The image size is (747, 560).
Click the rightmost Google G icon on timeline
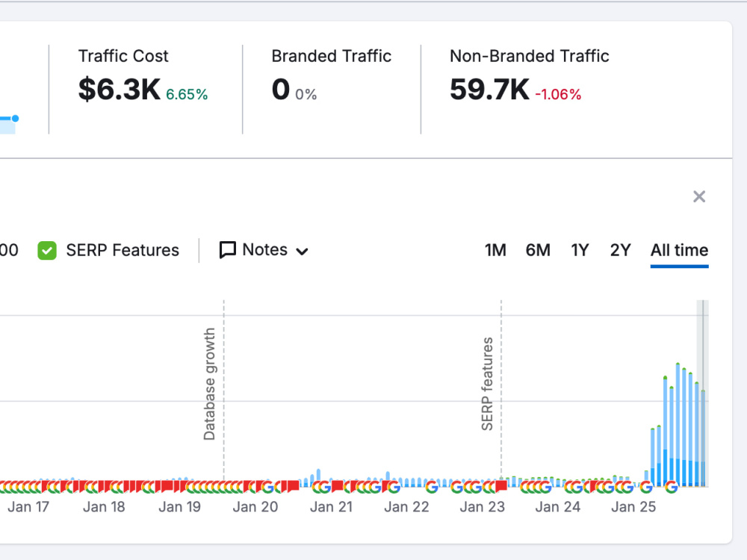[672, 487]
